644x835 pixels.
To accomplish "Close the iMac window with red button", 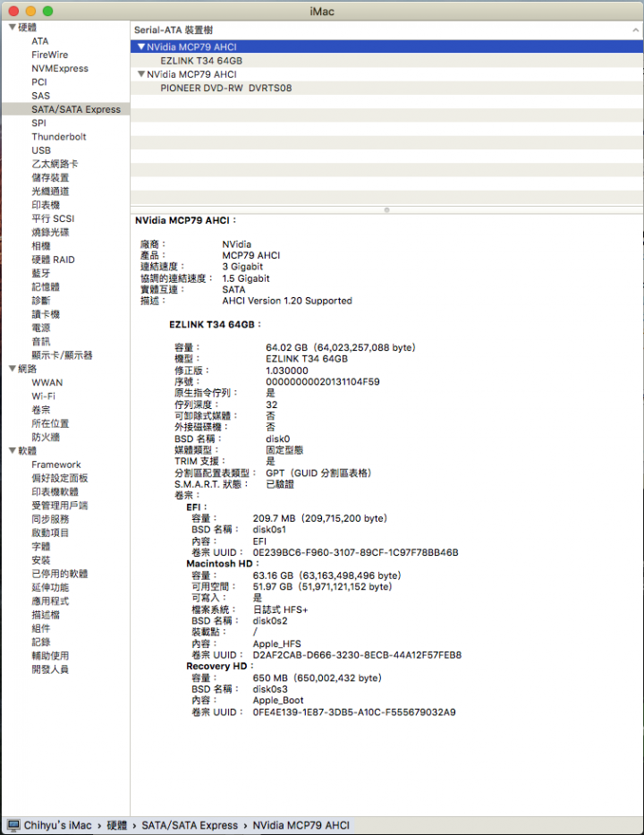I will tap(13, 11).
